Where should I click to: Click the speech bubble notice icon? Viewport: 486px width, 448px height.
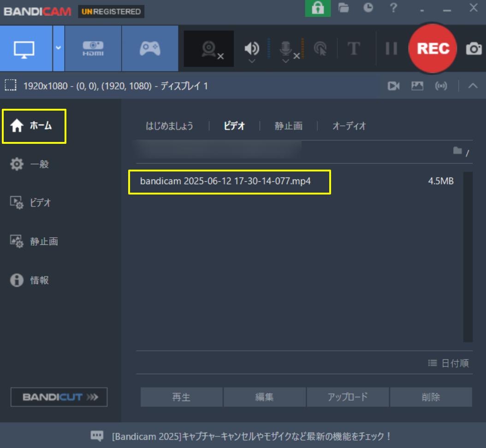(x=97, y=436)
